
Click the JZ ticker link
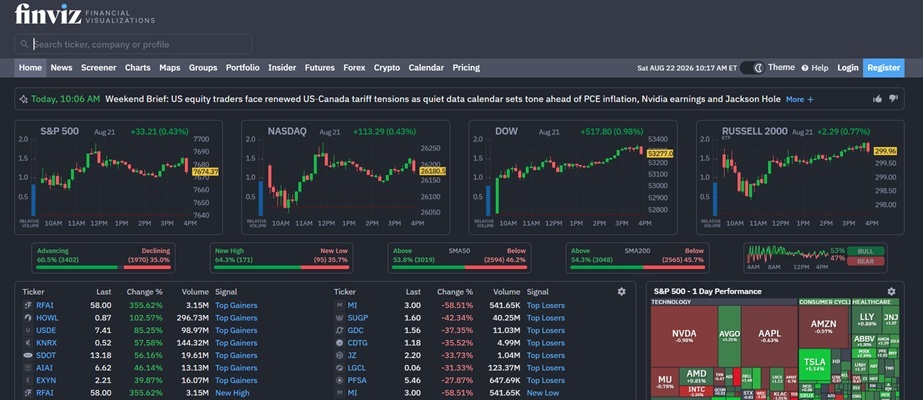(352, 355)
